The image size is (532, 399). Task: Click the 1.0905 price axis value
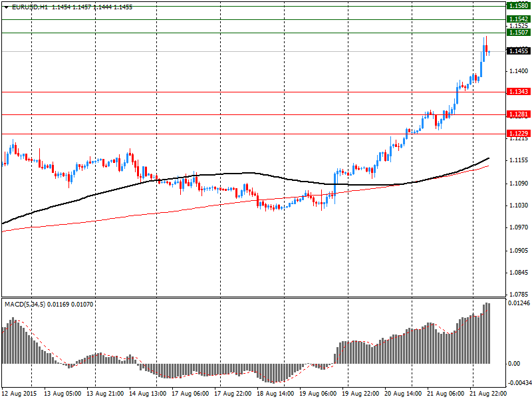[519, 251]
